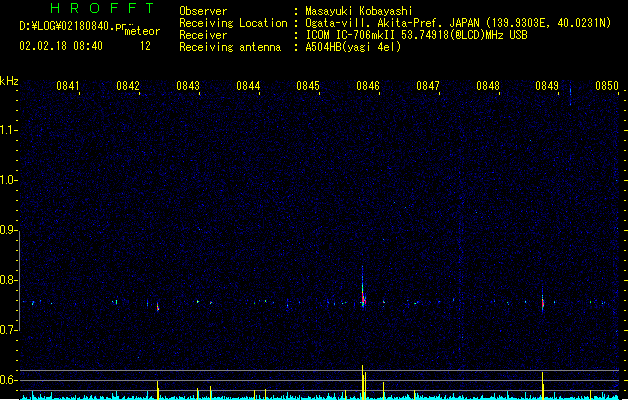Click the meteor echo near 0849

543,302
